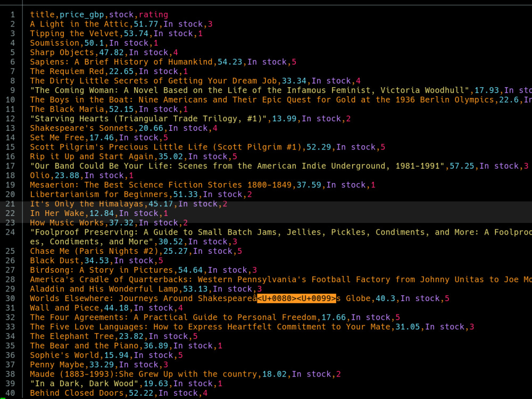Click price 54.23 in Sapiens row
532x399 pixels.
click(x=230, y=62)
